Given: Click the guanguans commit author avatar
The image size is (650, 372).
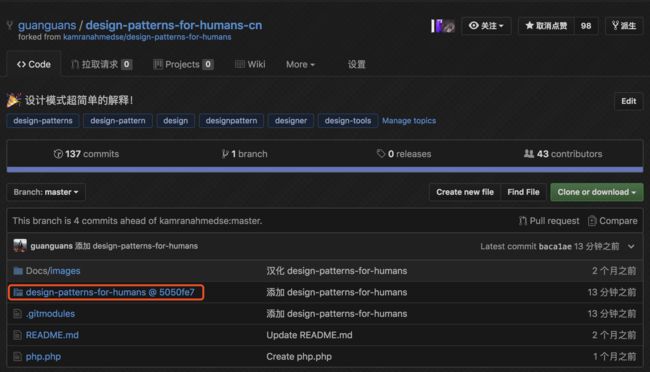Looking at the screenshot, I should point(20,246).
